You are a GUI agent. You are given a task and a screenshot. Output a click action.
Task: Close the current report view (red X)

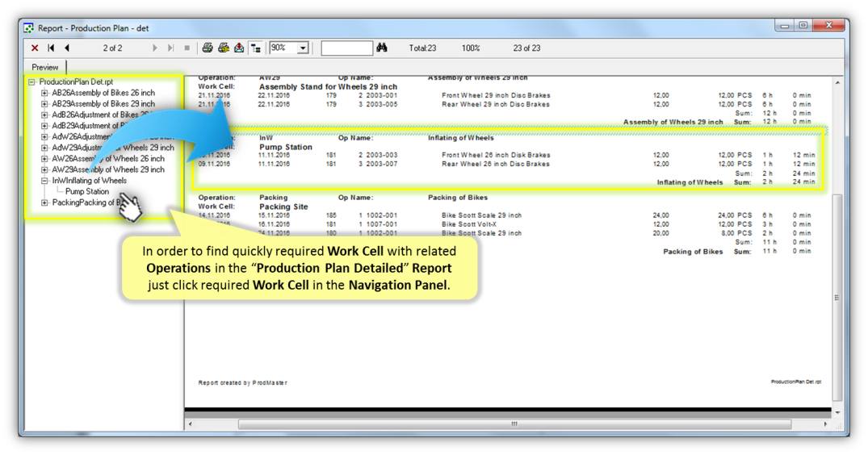pos(35,48)
